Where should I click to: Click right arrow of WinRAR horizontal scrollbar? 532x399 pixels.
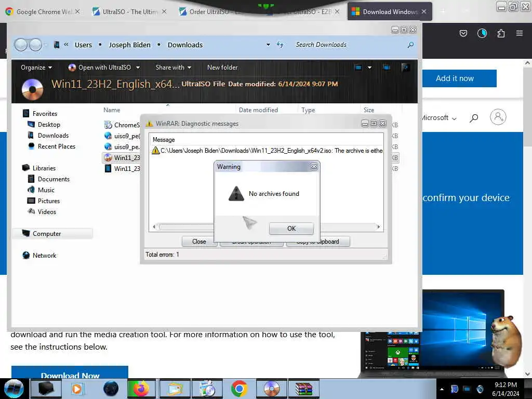(x=379, y=227)
